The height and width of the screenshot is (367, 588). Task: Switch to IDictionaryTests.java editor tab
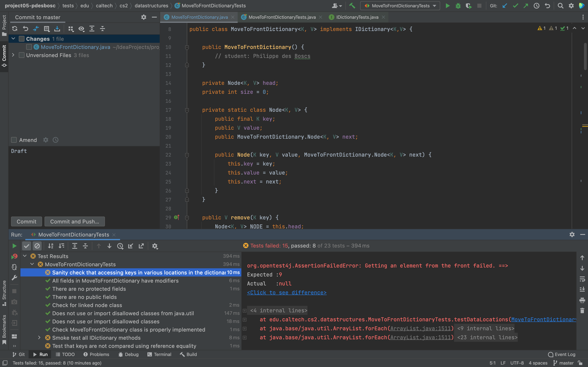point(357,17)
